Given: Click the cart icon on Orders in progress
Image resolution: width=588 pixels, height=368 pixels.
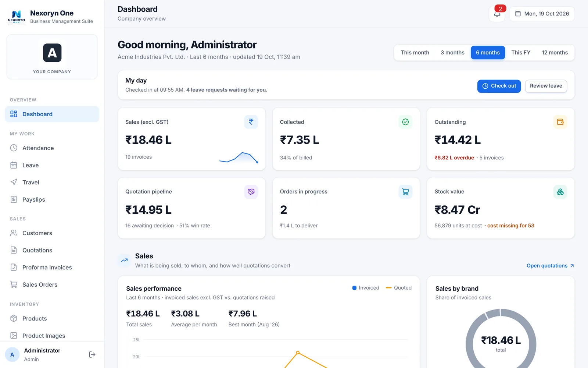Looking at the screenshot, I should (x=405, y=192).
